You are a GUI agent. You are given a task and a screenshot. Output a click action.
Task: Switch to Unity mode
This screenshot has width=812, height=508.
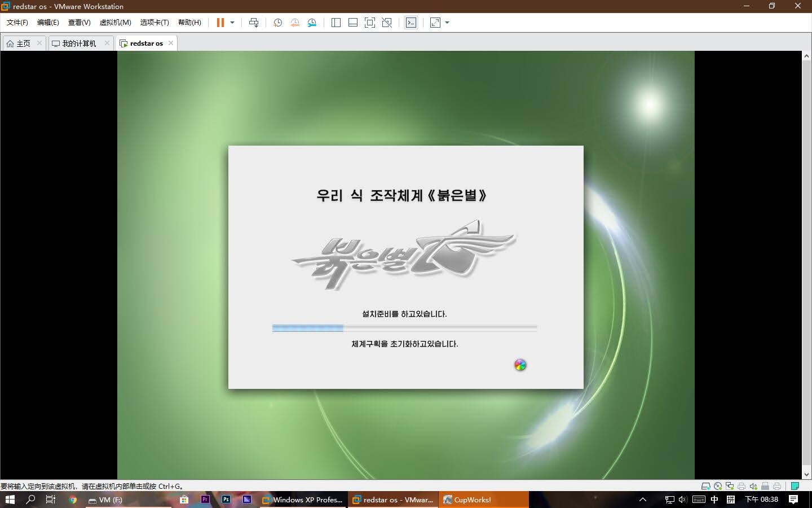coord(387,23)
